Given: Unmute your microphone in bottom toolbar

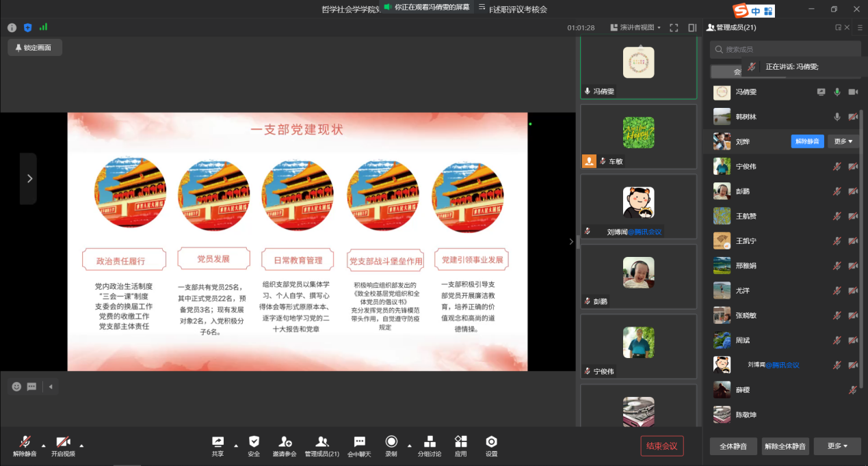Looking at the screenshot, I should pos(25,445).
